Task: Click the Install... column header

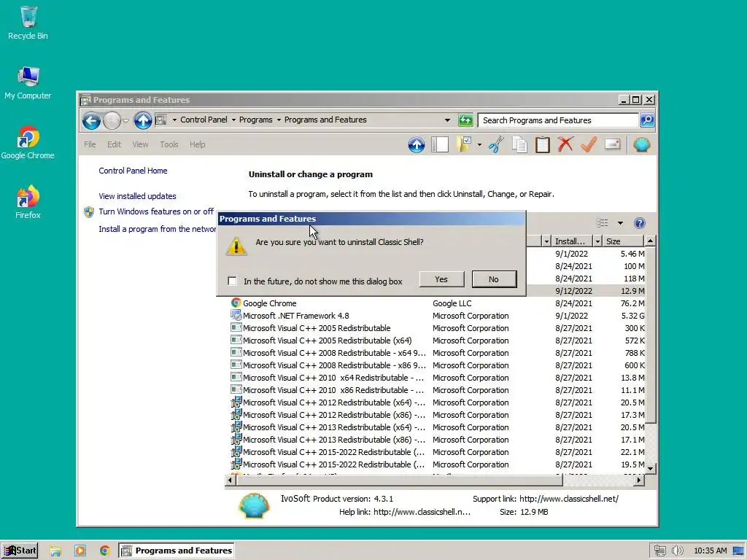Action: click(572, 241)
